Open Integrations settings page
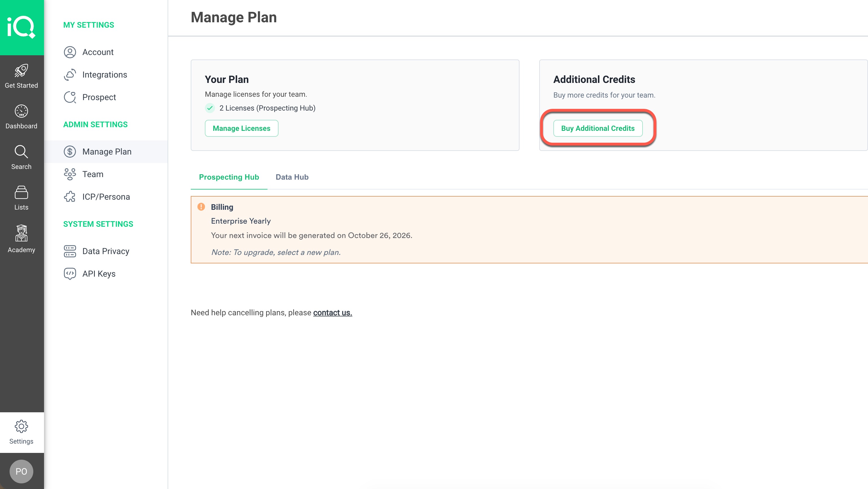 104,75
